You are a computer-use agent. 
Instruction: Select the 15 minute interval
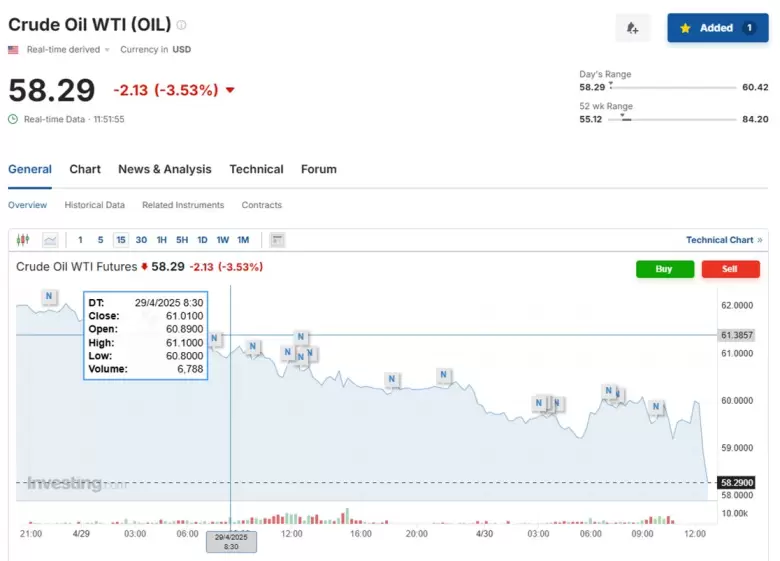click(x=121, y=240)
